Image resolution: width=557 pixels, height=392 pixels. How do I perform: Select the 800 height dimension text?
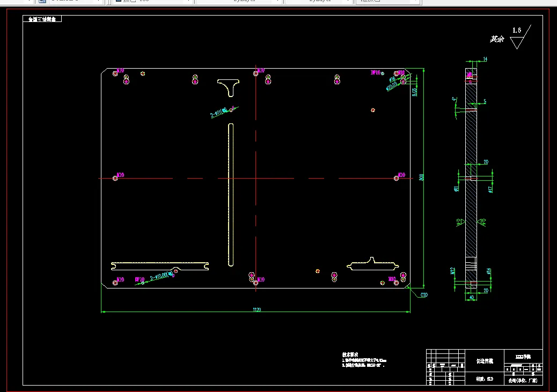[421, 177]
